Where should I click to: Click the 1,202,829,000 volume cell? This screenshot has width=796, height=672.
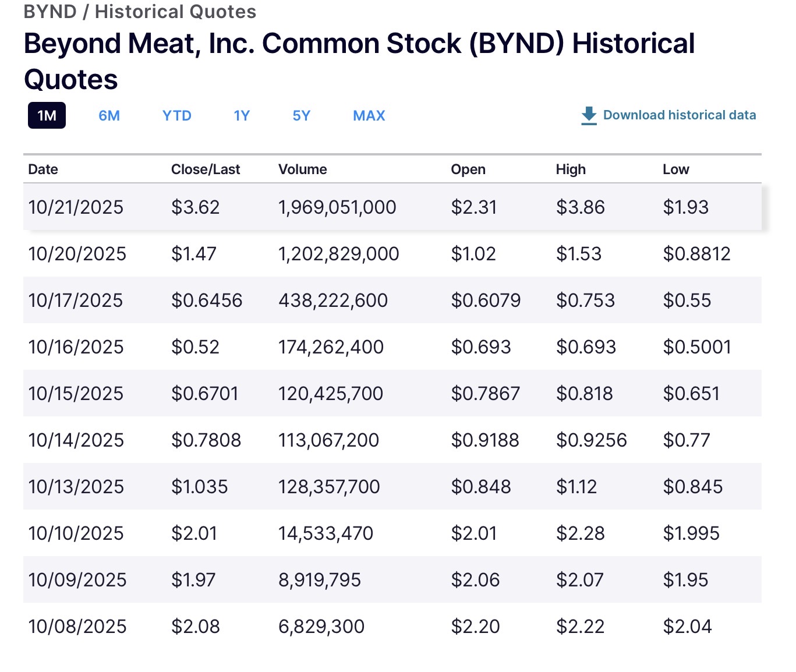coord(338,254)
